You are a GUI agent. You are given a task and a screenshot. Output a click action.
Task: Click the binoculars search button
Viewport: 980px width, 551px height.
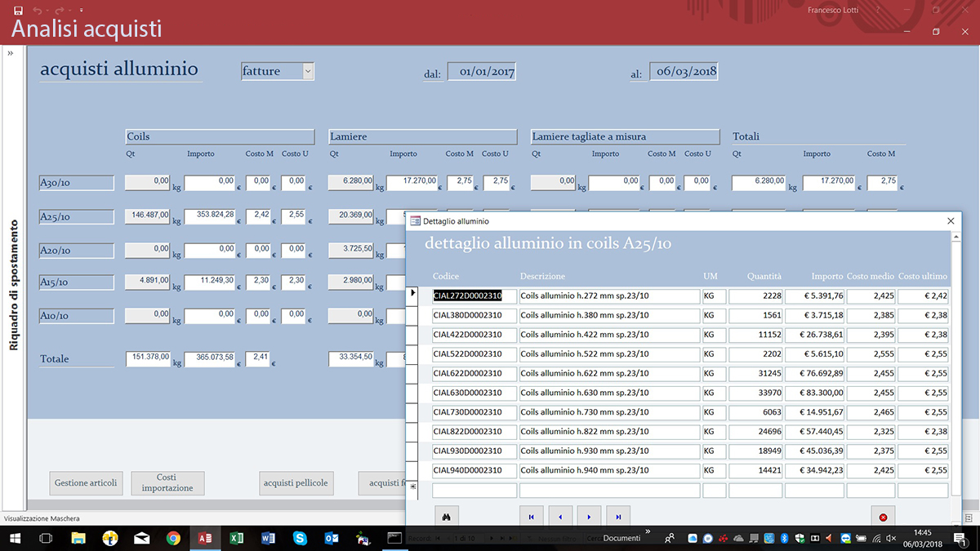coord(447,516)
